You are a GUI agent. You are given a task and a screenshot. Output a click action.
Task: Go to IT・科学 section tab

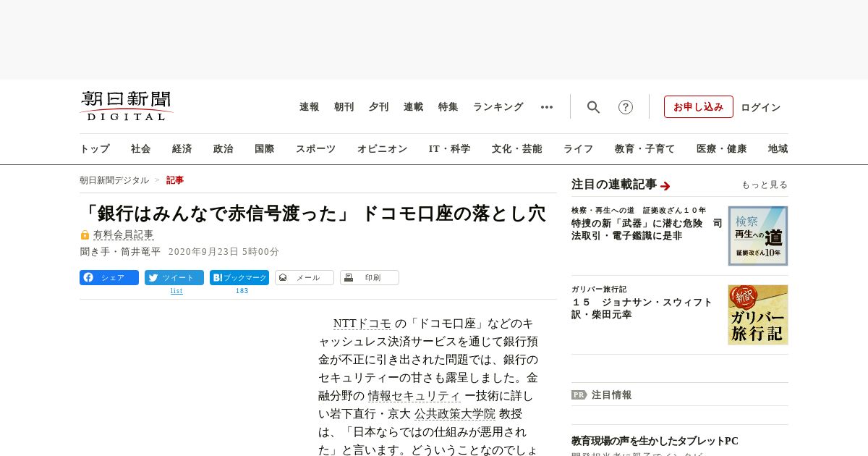coord(450,149)
